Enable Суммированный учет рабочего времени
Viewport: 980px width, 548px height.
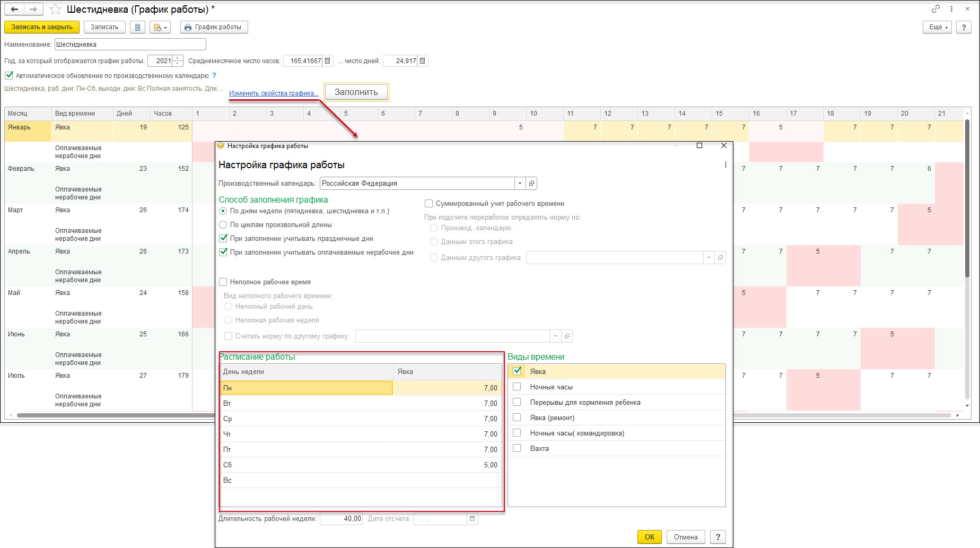tap(429, 204)
